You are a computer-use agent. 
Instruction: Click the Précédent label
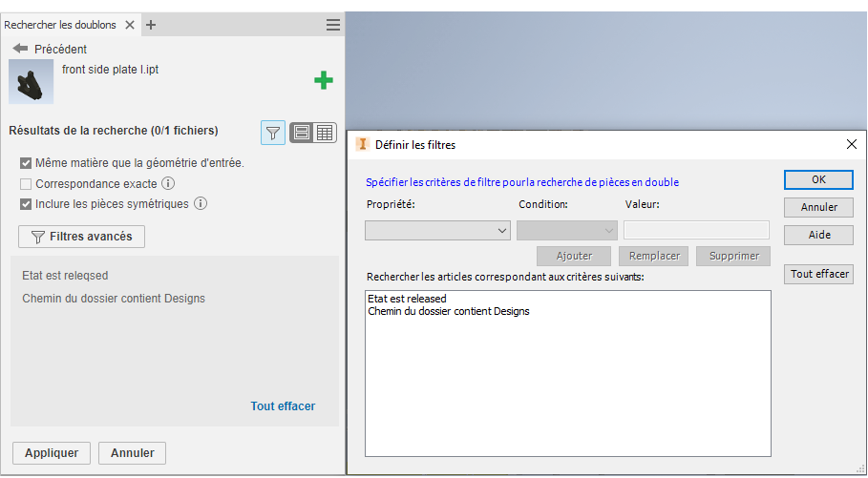pyautogui.click(x=60, y=50)
